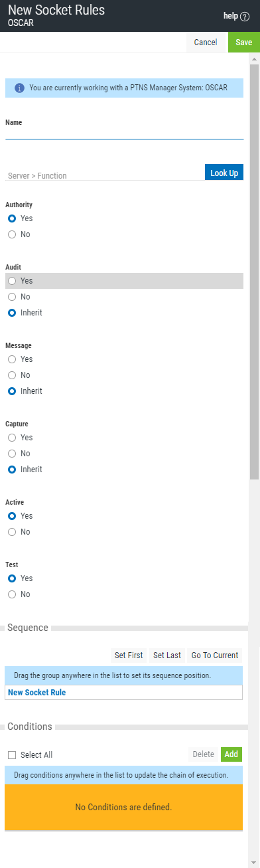Tick the Select All checkbox

pyautogui.click(x=12, y=755)
